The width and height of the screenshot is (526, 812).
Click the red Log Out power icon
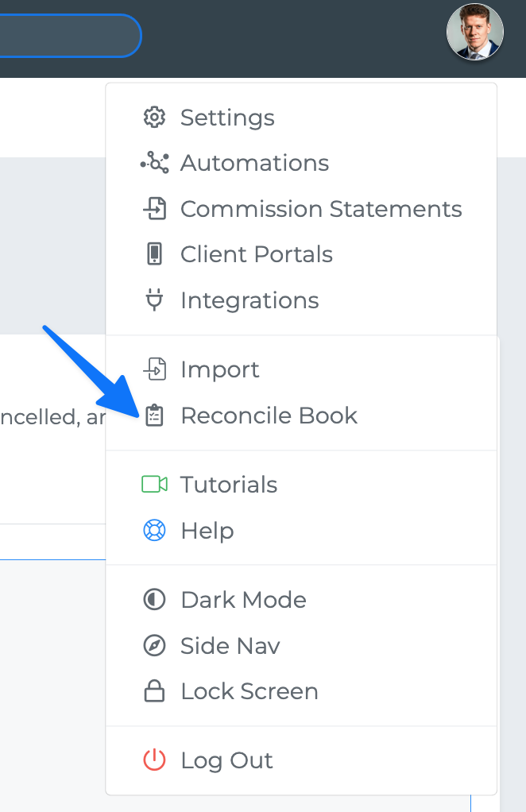154,760
